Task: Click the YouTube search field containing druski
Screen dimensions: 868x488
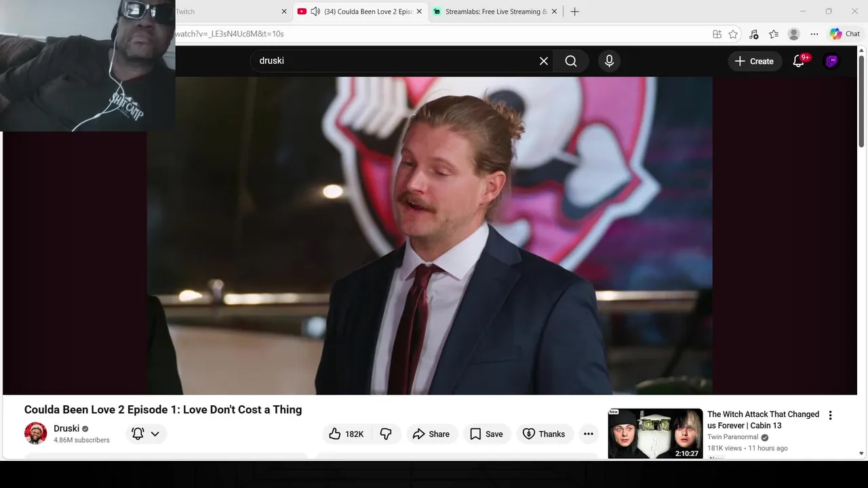Action: coord(400,61)
